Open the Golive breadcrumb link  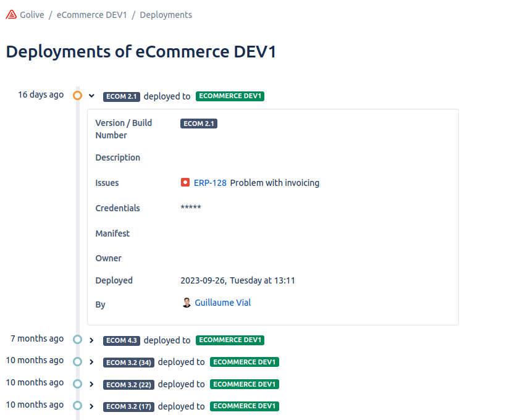tap(31, 15)
